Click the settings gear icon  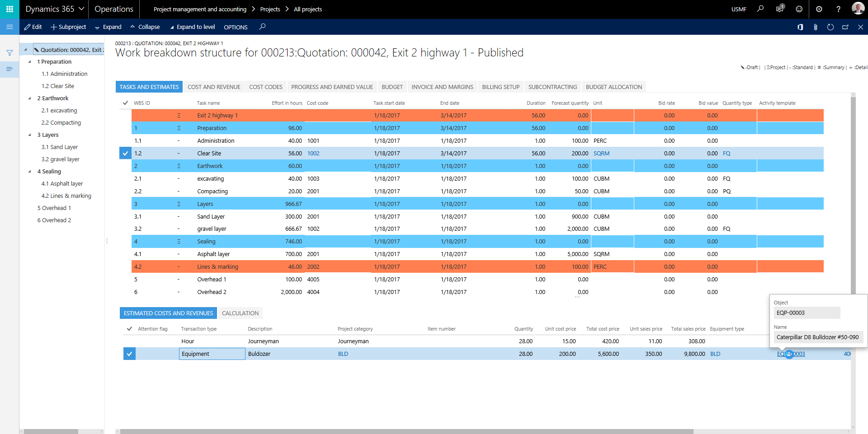pos(819,9)
